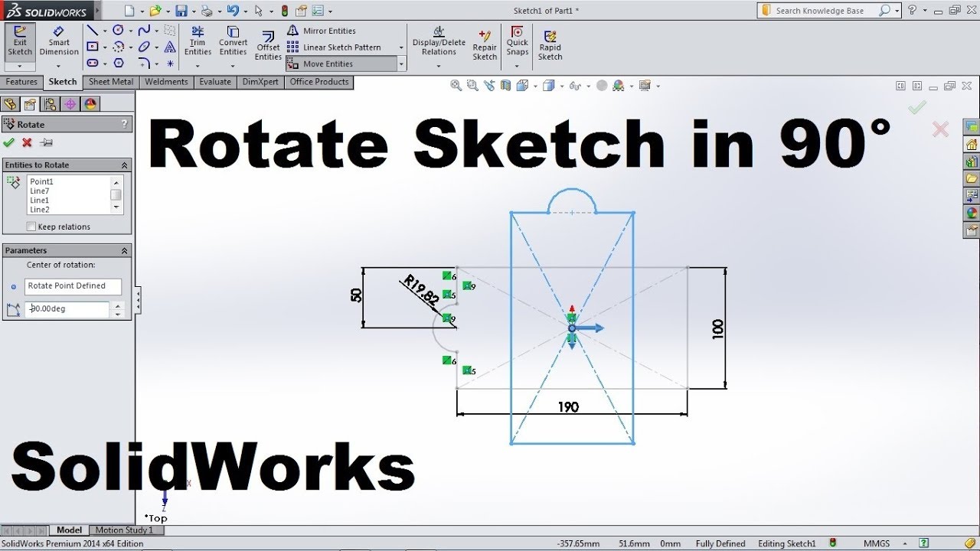The image size is (980, 551).
Task: Expand the Smart Dimension dropdown arrow
Action: pyautogui.click(x=59, y=66)
